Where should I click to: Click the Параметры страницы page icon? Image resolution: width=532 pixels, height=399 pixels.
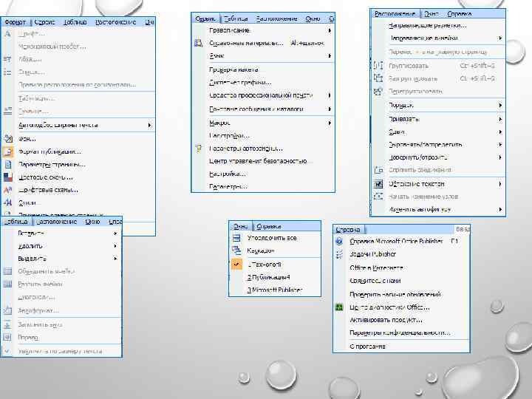click(8, 165)
